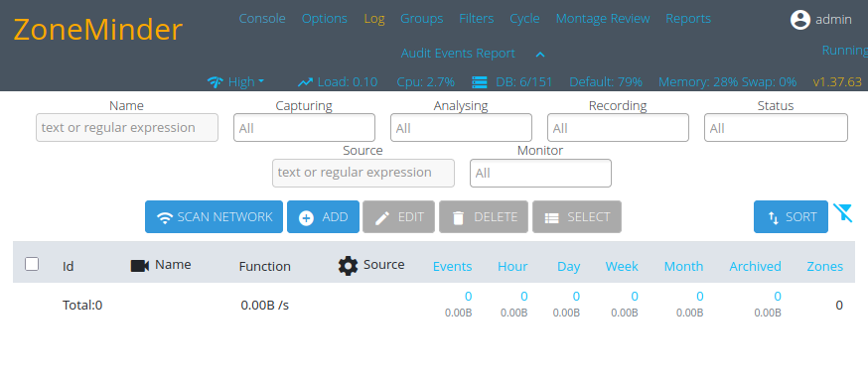Click the ZoneMinder logo link
The image size is (868, 379).
(x=98, y=30)
